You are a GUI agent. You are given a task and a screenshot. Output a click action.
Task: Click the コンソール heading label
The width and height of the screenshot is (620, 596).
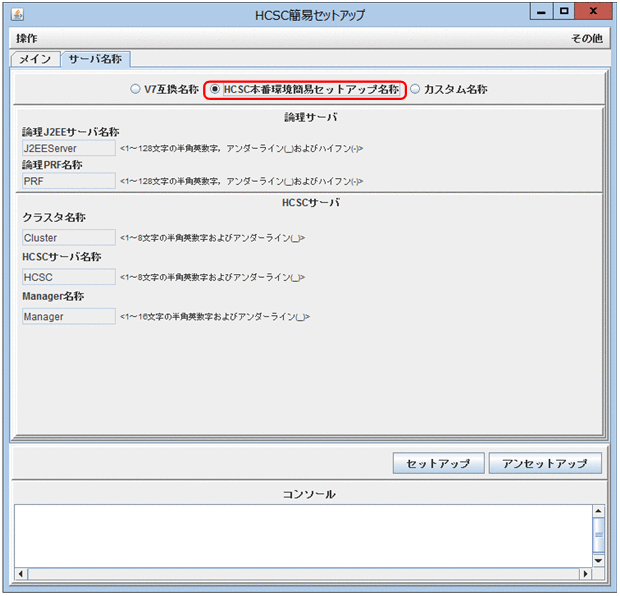point(309,494)
